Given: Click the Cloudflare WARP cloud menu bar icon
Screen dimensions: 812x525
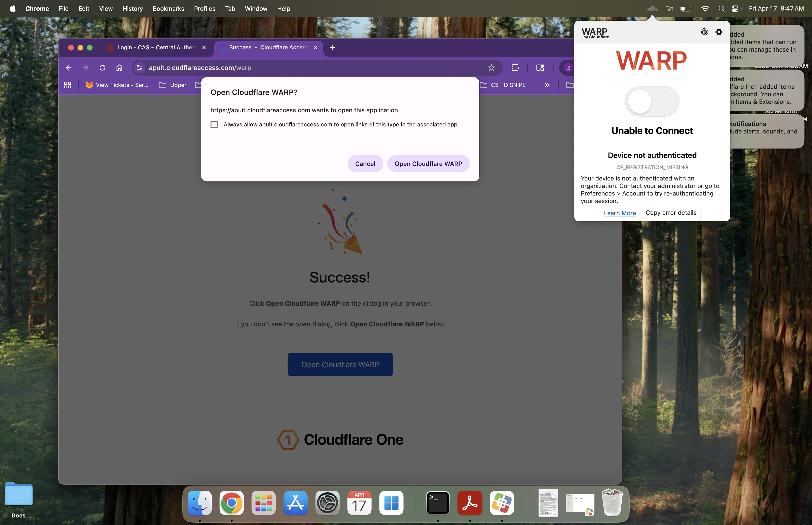Looking at the screenshot, I should click(652, 8).
